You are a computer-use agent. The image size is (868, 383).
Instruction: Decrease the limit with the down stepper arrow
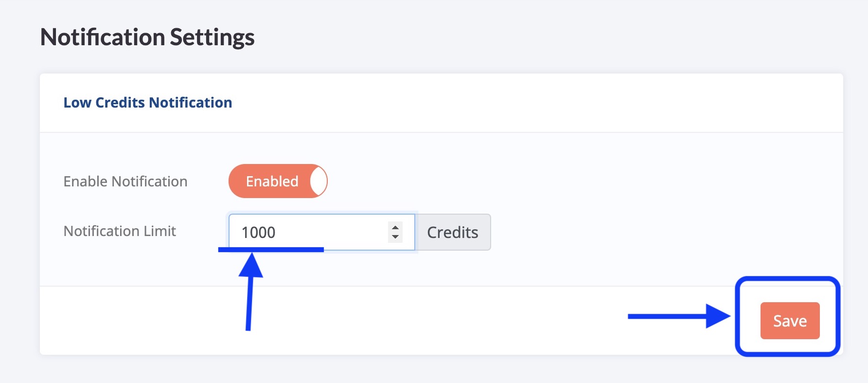(395, 237)
